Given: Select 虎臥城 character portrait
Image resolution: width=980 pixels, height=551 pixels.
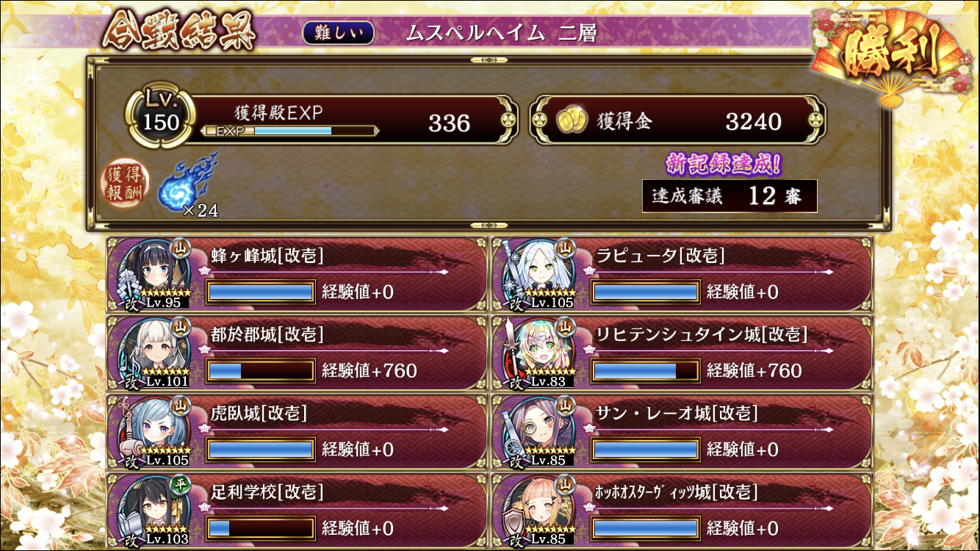Looking at the screenshot, I should 154,431.
